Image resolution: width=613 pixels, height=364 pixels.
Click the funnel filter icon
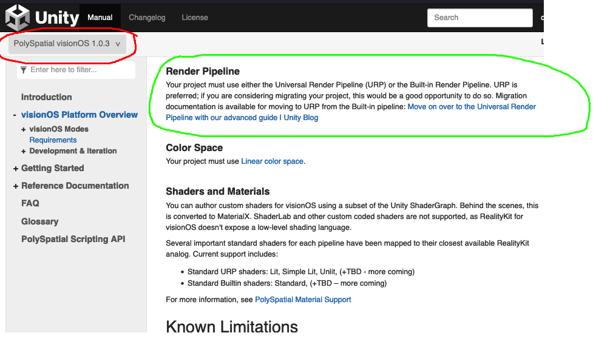[x=24, y=70]
